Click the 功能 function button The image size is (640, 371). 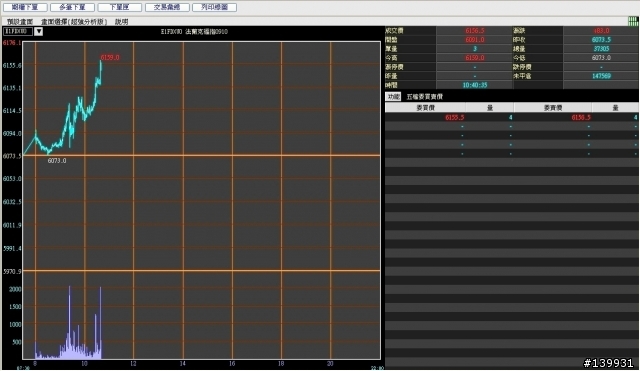pyautogui.click(x=393, y=97)
